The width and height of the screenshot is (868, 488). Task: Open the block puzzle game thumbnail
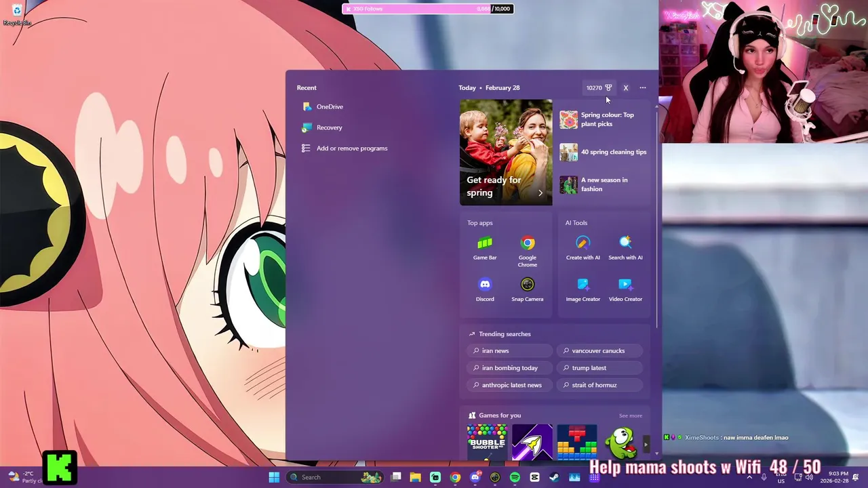point(577,442)
